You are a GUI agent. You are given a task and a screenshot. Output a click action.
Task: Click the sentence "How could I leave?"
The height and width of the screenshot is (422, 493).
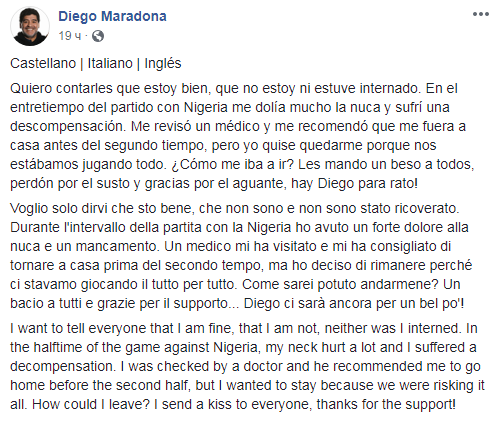click(91, 404)
